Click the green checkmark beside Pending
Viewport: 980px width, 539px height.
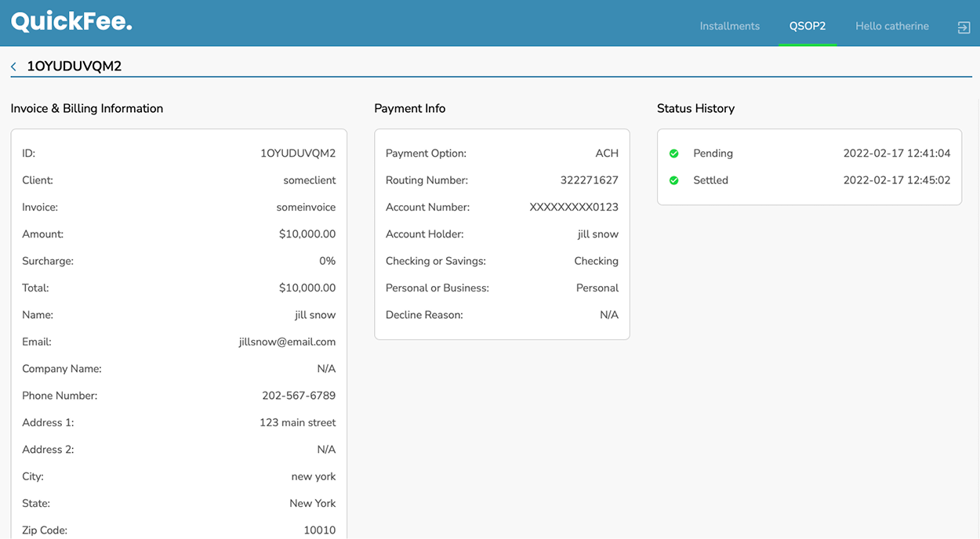[673, 153]
